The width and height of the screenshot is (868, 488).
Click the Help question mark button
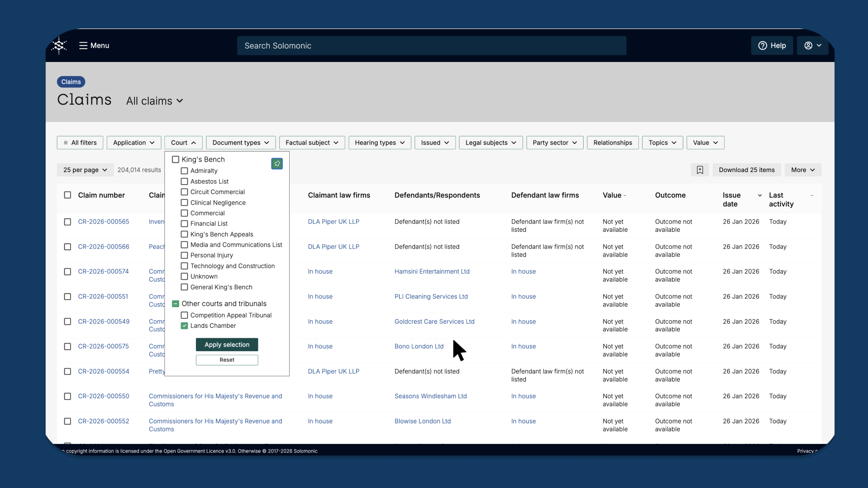[772, 45]
